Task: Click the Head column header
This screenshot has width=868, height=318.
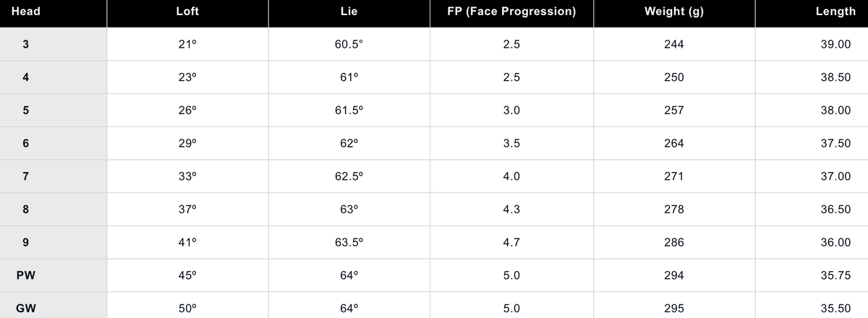Action: [26, 12]
